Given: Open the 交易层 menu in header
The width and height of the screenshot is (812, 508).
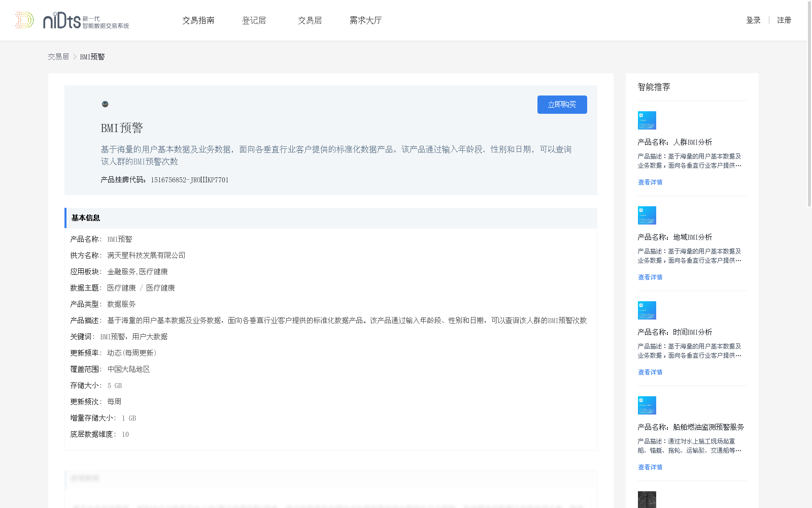Looking at the screenshot, I should point(310,20).
